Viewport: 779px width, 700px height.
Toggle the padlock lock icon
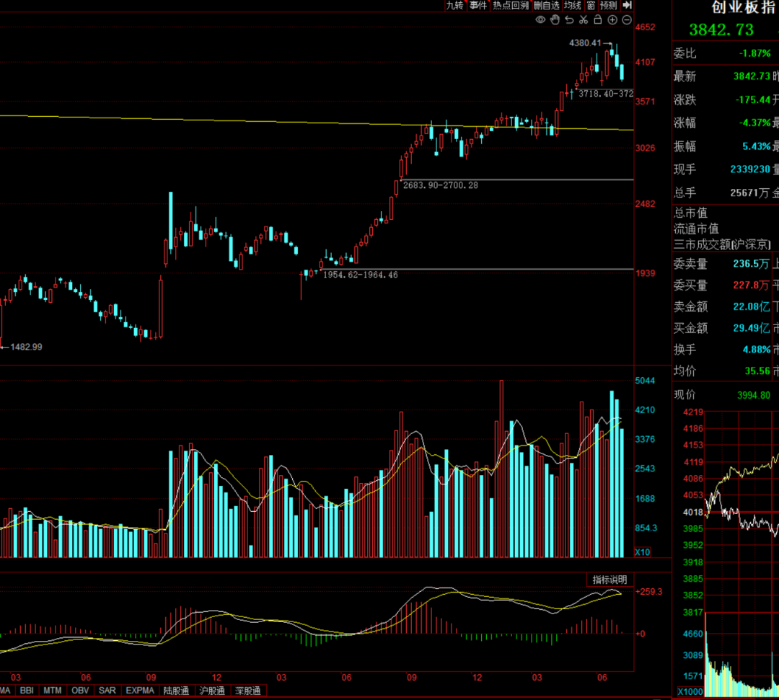(x=598, y=20)
